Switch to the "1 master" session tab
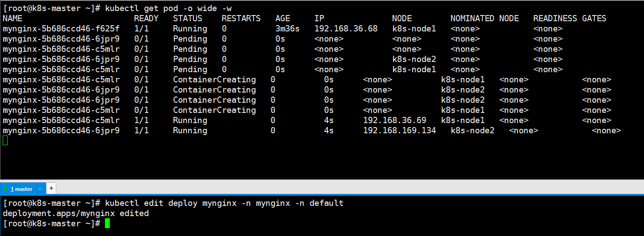This screenshot has height=236, width=644. point(22,189)
